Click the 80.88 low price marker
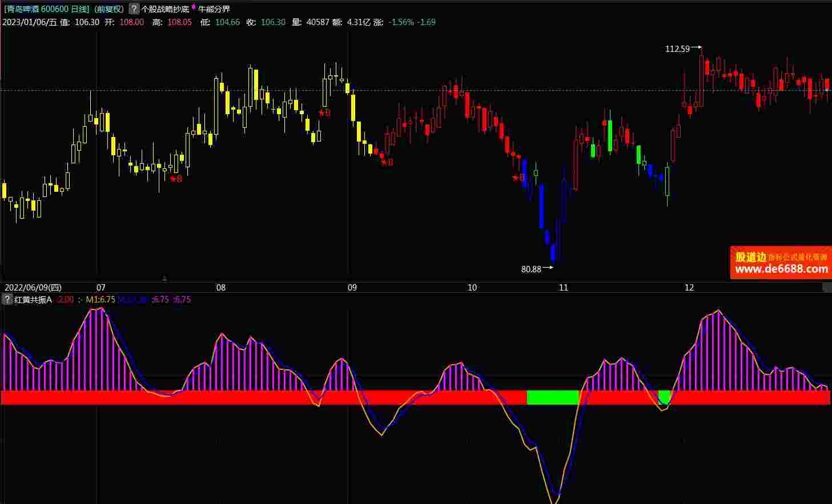Screen dimensions: 832x504 [531, 269]
